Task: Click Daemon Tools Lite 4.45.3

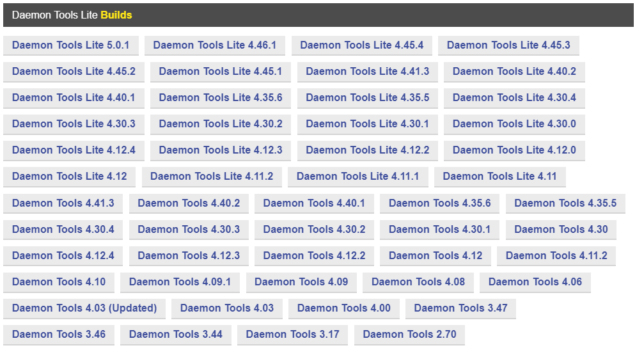Action: point(508,45)
